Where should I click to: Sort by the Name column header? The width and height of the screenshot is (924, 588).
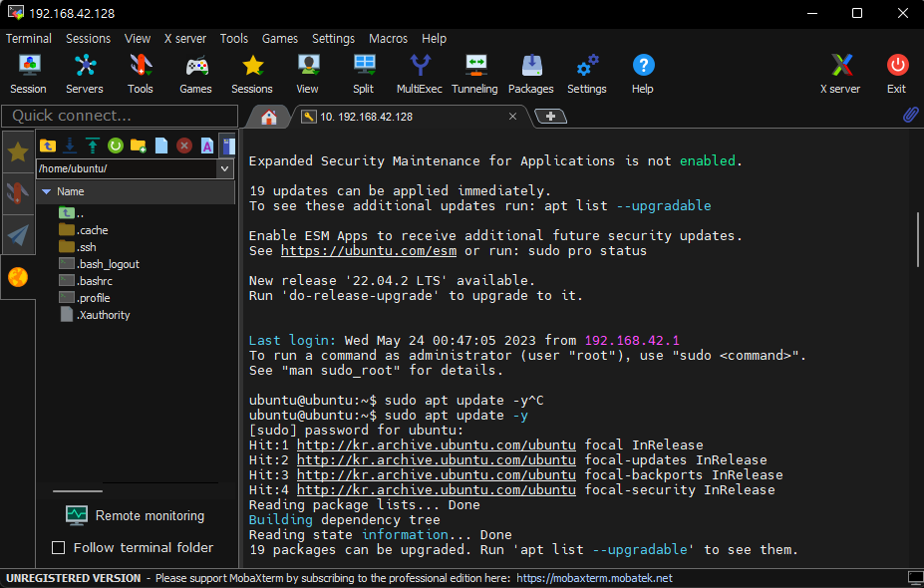[136, 191]
